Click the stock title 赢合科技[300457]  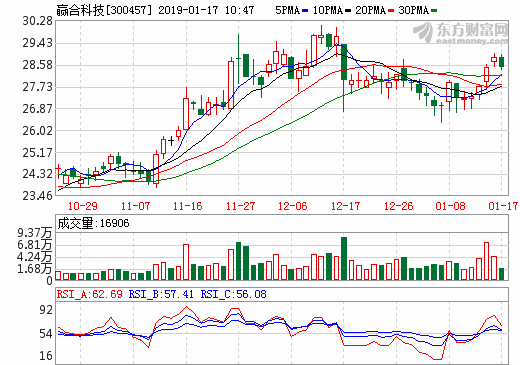point(104,10)
